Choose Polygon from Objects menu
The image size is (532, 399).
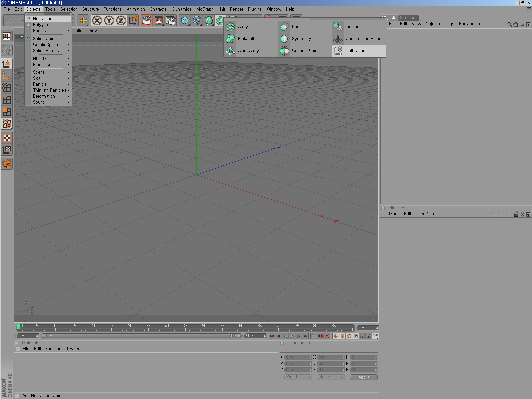tap(48, 25)
